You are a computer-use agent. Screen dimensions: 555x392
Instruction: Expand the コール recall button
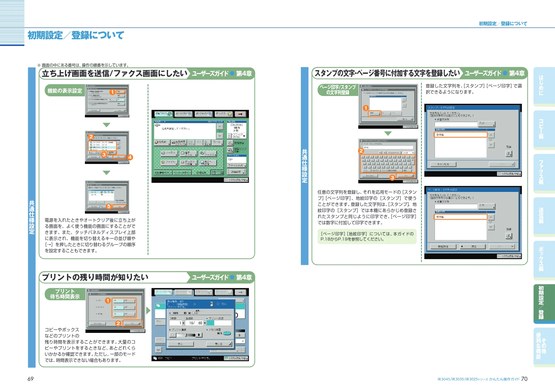[218, 143]
